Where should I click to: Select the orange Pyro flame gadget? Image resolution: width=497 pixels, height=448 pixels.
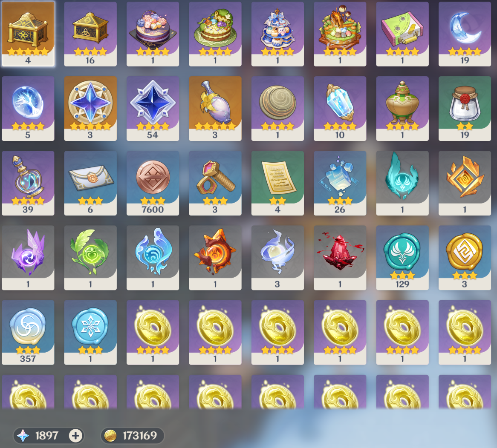point(215,258)
